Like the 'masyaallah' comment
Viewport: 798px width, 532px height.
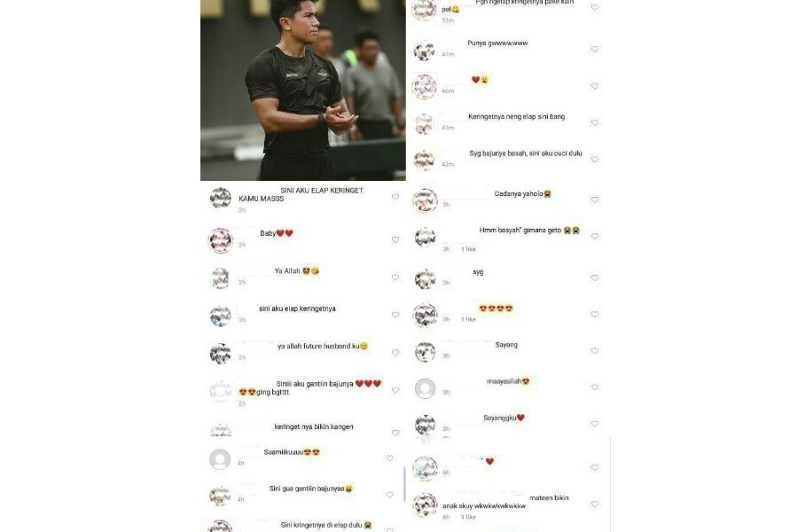tap(594, 387)
